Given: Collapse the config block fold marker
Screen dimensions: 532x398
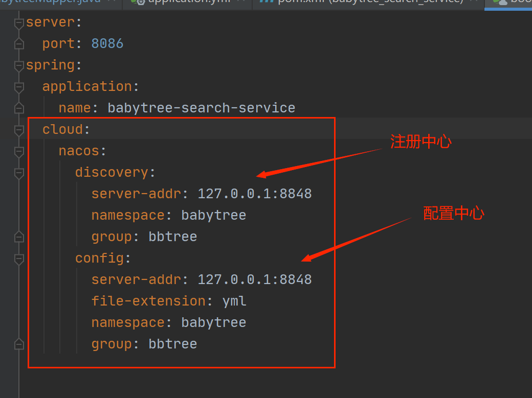Looking at the screenshot, I should (x=19, y=259).
